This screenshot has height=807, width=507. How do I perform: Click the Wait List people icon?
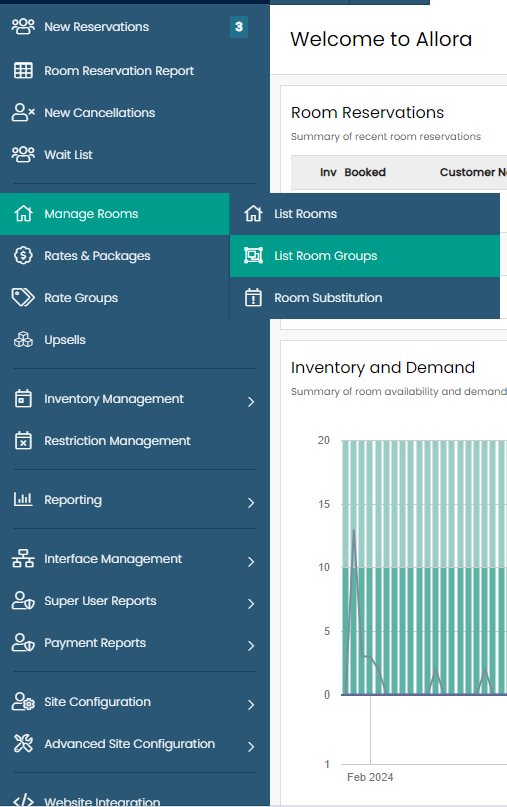[23, 154]
